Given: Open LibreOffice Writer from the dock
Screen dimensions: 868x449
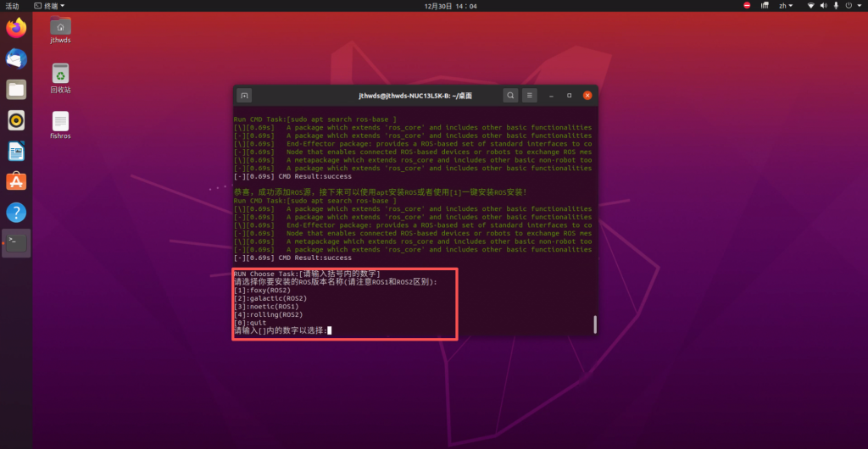Looking at the screenshot, I should (16, 151).
